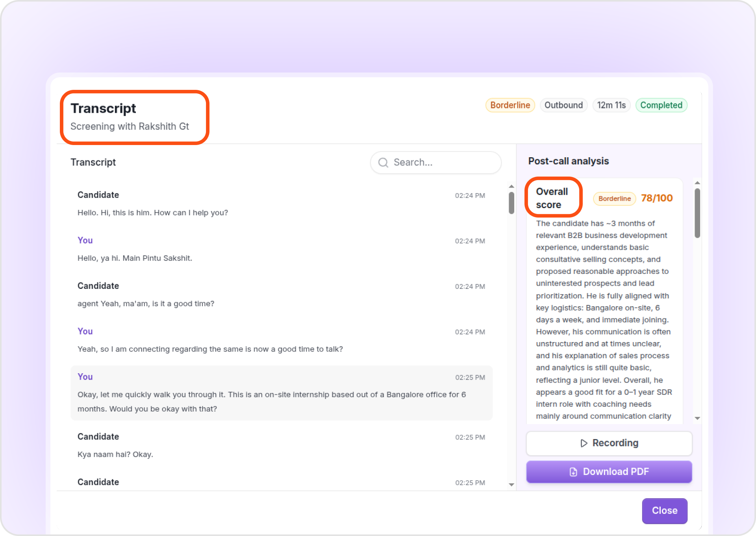The height and width of the screenshot is (536, 756).
Task: Click the 'Transcript' label beside the search field
Action: coord(93,162)
